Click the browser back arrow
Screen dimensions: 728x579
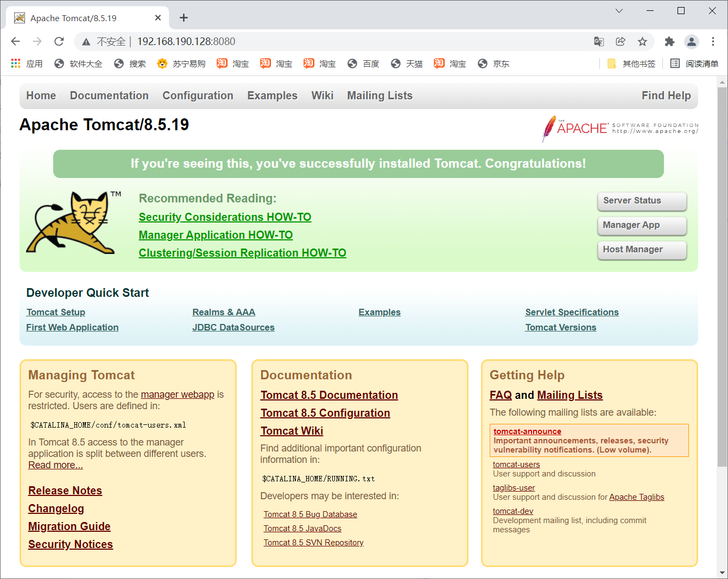pos(15,41)
